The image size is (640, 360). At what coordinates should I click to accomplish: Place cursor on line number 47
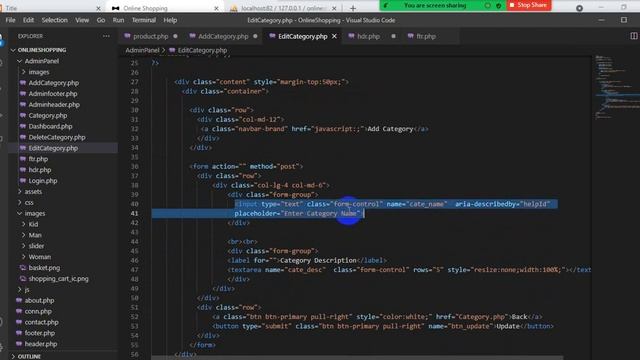coord(135,270)
